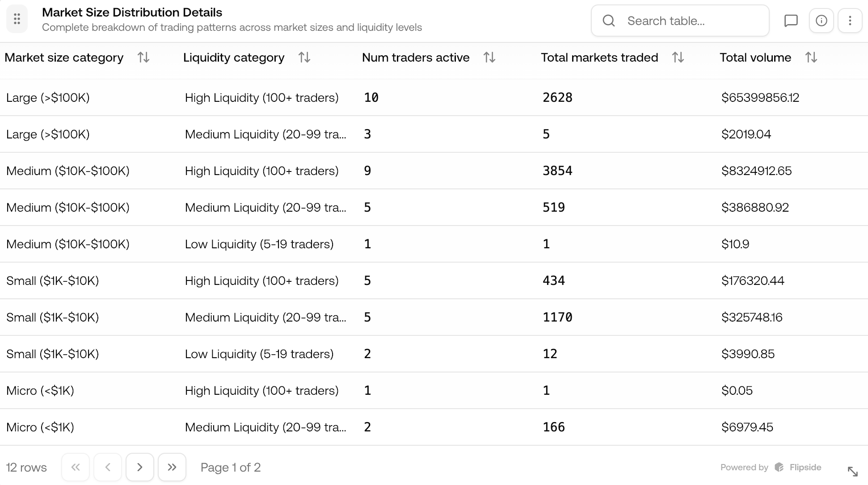The width and height of the screenshot is (868, 485).
Task: Click the sort icon on Total volume
Action: (811, 57)
